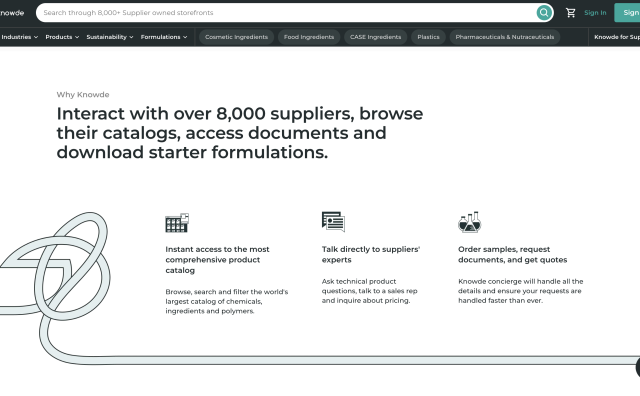Select the Cosmetic Ingredients category pill
This screenshot has width=640, height=396.
coord(236,37)
